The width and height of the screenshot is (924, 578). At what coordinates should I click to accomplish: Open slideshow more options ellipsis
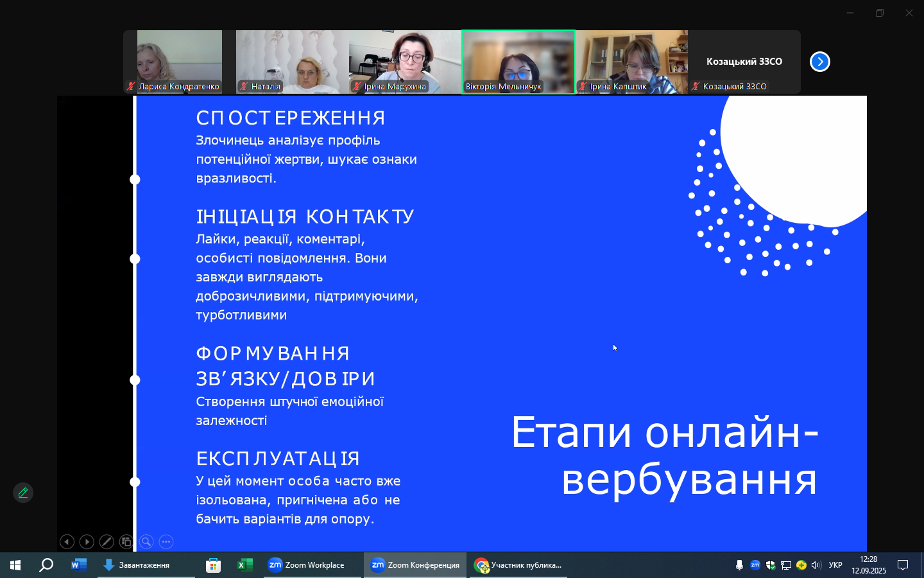pyautogui.click(x=166, y=542)
